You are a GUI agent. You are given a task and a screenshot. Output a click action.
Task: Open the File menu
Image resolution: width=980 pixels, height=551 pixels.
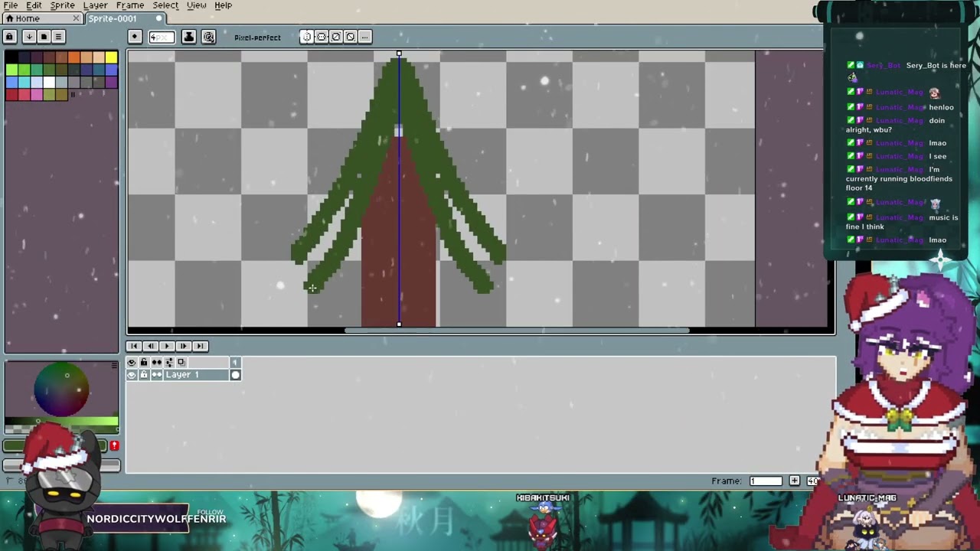pos(11,5)
